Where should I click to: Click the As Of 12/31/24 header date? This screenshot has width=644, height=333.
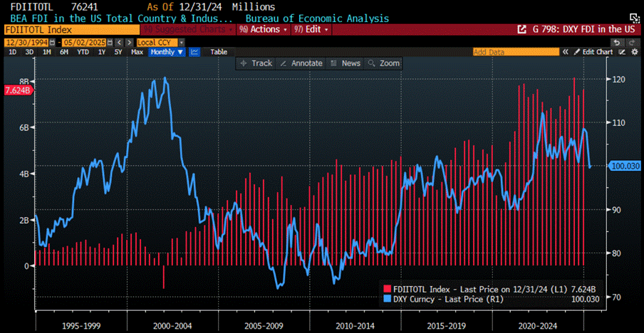click(x=186, y=7)
